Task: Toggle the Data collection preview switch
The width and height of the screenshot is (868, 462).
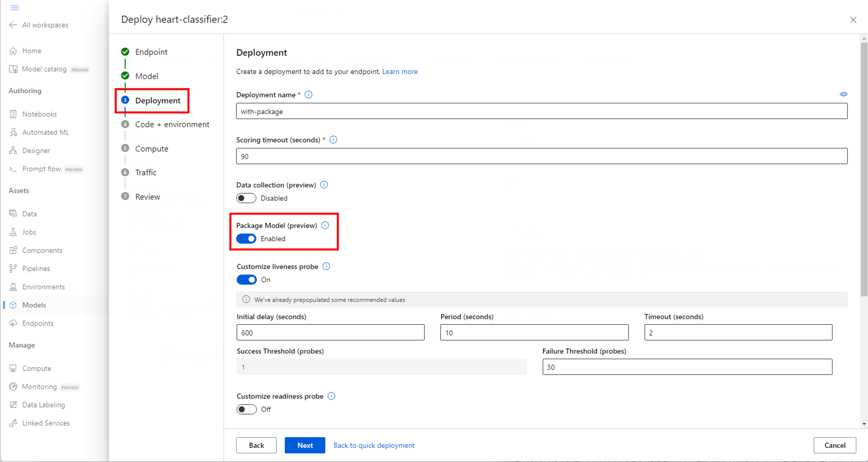Action: coord(245,198)
